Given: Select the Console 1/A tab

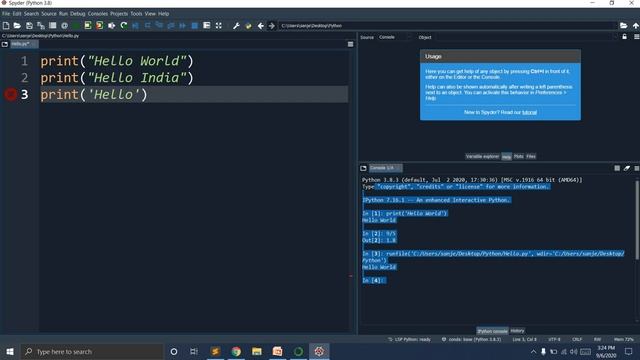Looking at the screenshot, I should click(x=385, y=168).
